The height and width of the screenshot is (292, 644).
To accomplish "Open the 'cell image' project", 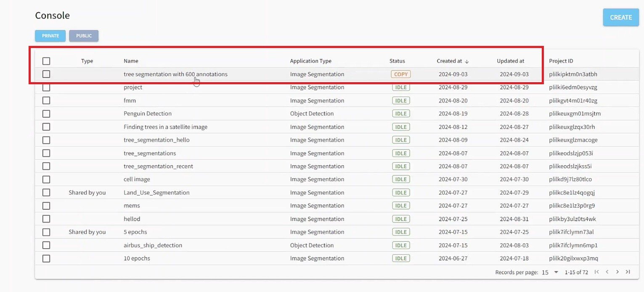I will pos(137,179).
